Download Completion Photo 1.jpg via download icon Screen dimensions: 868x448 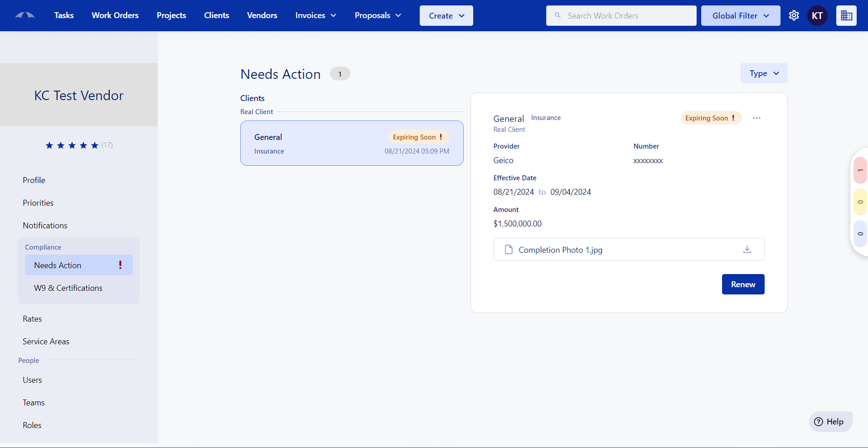tap(747, 250)
